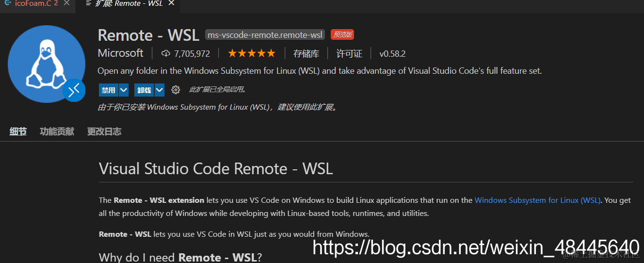Open the Microsoft publisher link

click(121, 53)
